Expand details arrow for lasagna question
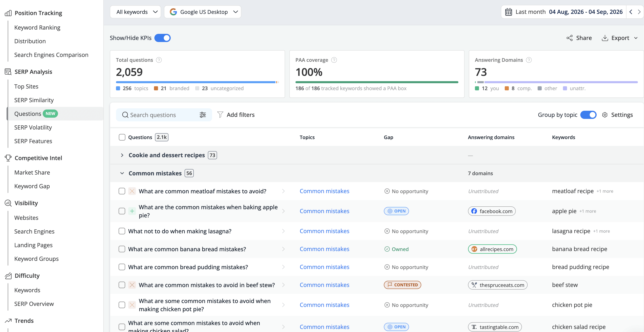 (283, 231)
